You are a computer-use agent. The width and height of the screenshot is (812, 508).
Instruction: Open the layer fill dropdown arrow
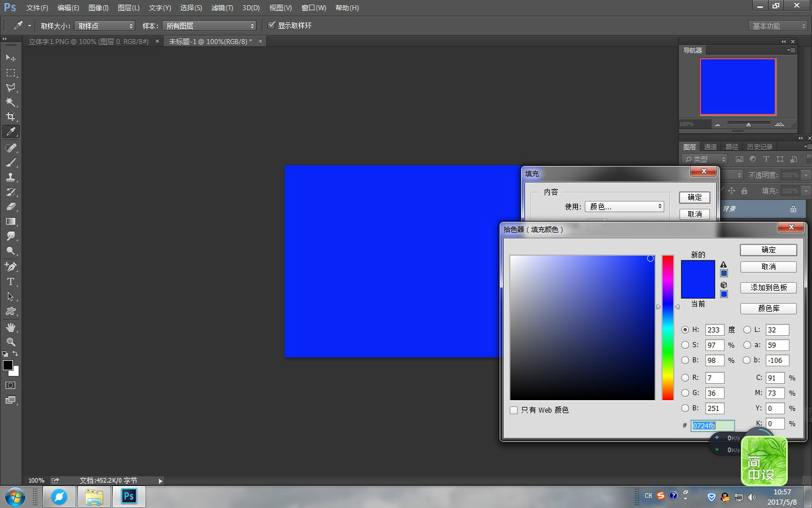pyautogui.click(x=806, y=191)
